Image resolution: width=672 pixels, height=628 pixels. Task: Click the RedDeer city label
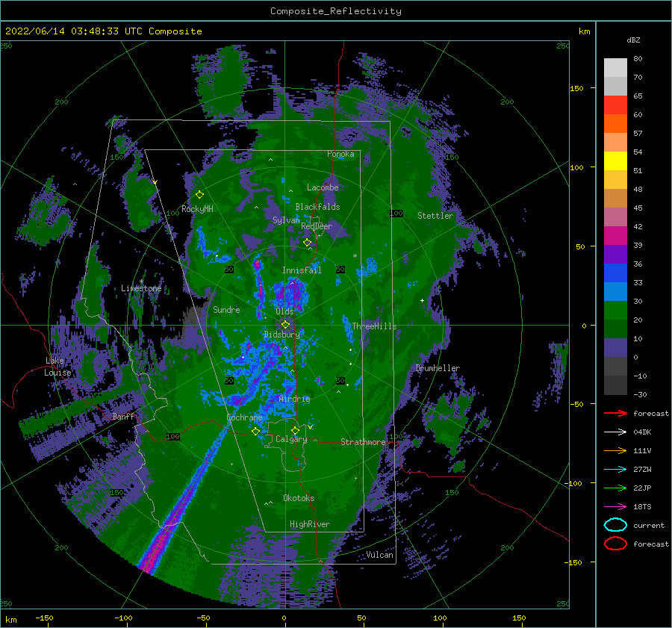[x=317, y=226]
